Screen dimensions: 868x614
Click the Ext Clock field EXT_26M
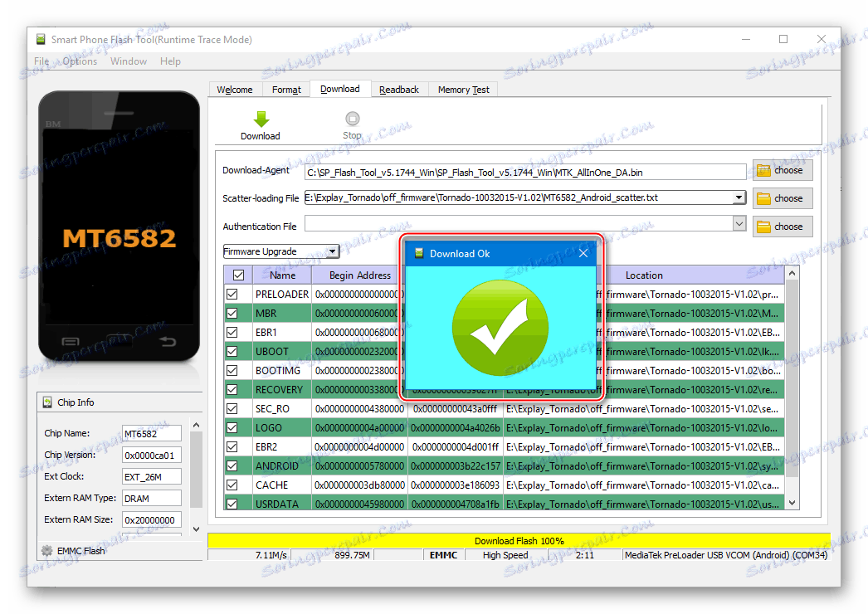(152, 477)
